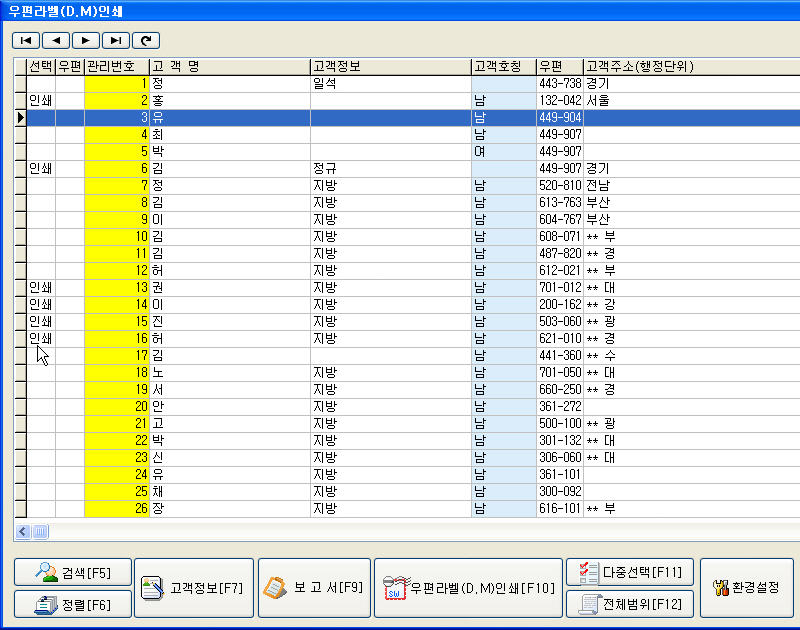Select row 12 using its row header
This screenshot has height=630, width=800.
20,270
